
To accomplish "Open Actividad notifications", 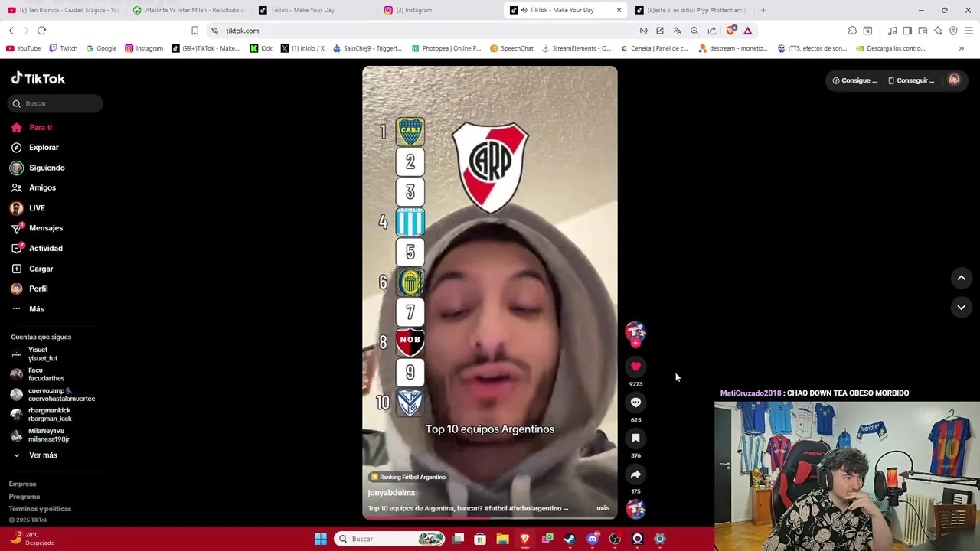I will (37, 248).
